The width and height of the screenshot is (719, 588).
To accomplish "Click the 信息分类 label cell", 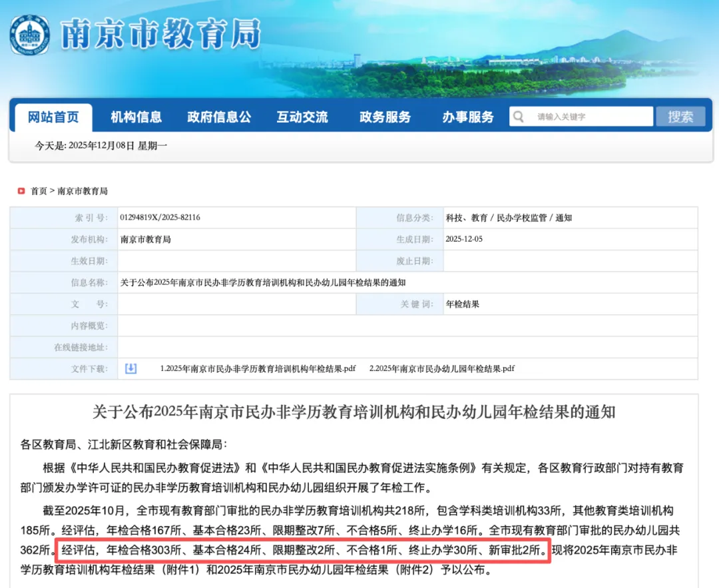I will click(x=400, y=218).
